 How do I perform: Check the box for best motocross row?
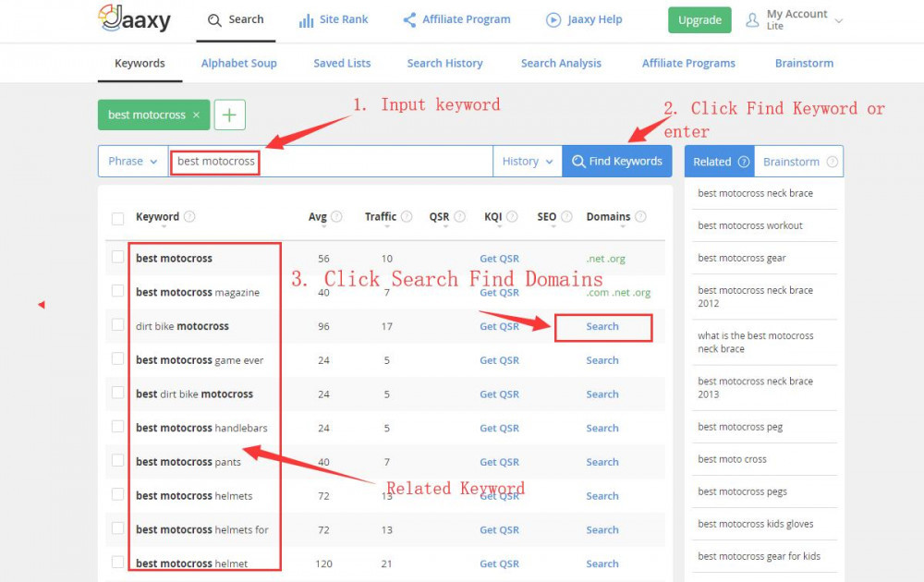coord(118,257)
